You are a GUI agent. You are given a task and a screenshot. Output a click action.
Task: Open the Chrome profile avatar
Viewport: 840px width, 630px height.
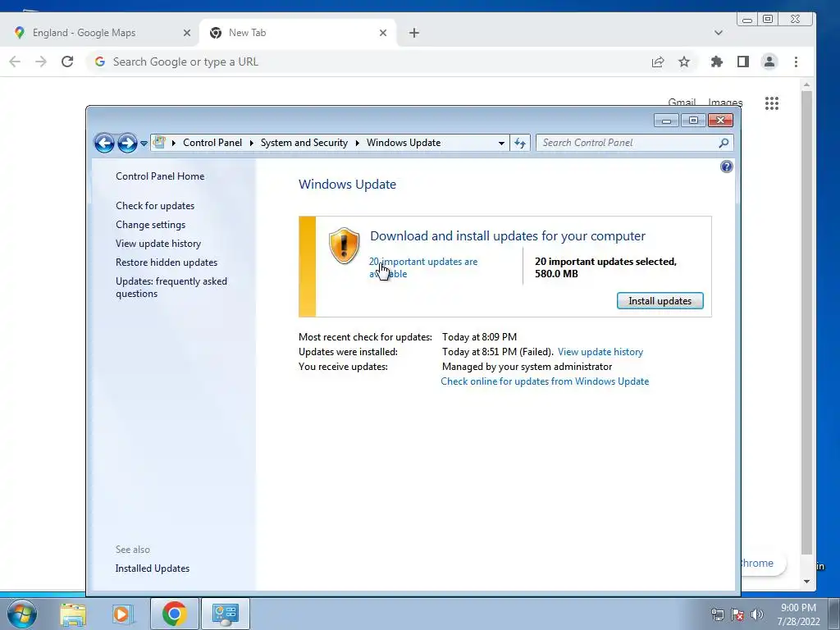[769, 62]
